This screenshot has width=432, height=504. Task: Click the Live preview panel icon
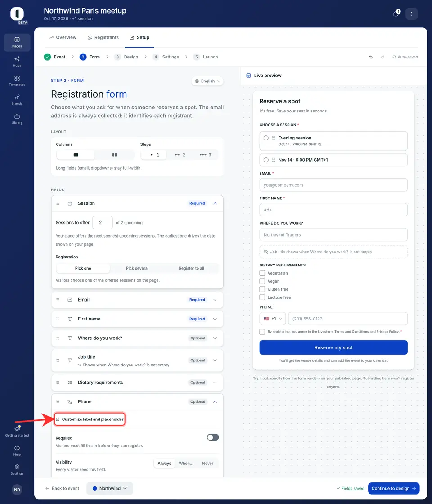[x=248, y=76]
